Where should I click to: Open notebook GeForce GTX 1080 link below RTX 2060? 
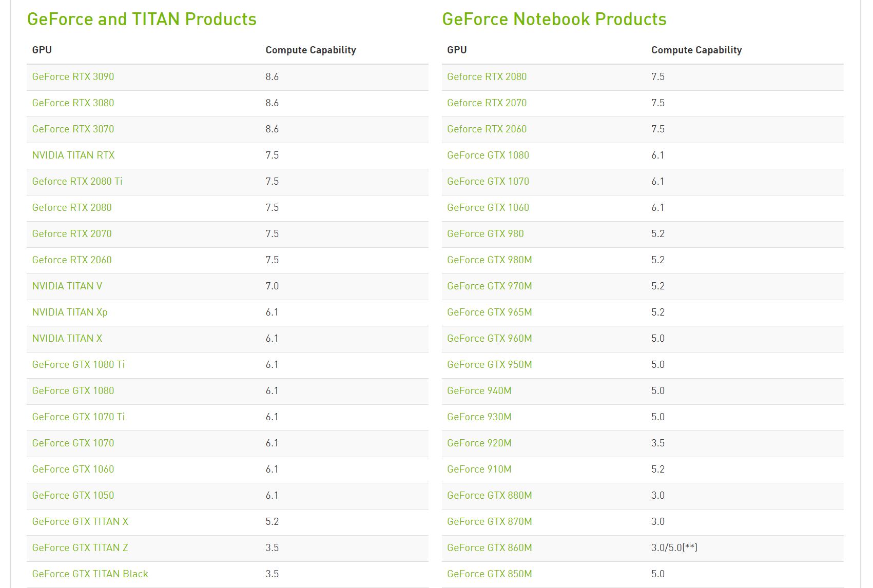[x=488, y=155]
